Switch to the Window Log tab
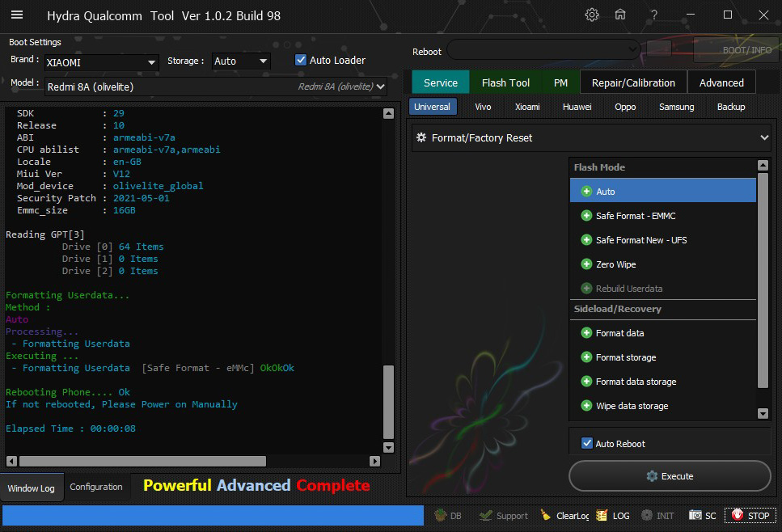Screen dimensions: 782x532 32,488
